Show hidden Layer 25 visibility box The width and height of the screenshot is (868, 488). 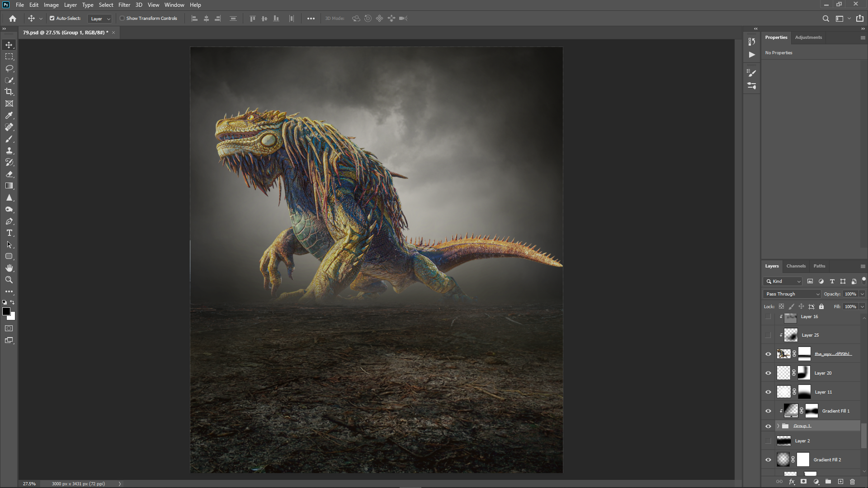pos(768,335)
